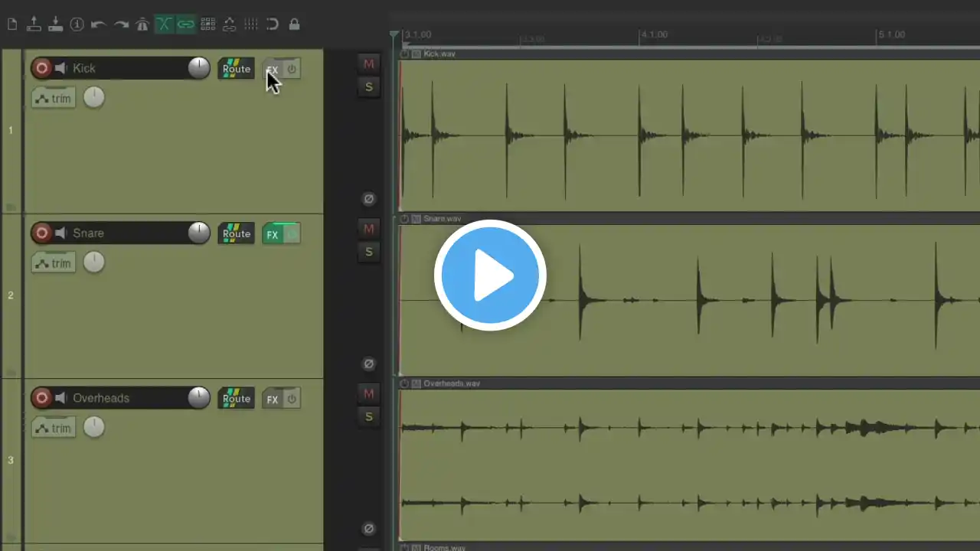The width and height of the screenshot is (980, 551).
Task: Click the speaker icon on Overheads track
Action: click(60, 398)
